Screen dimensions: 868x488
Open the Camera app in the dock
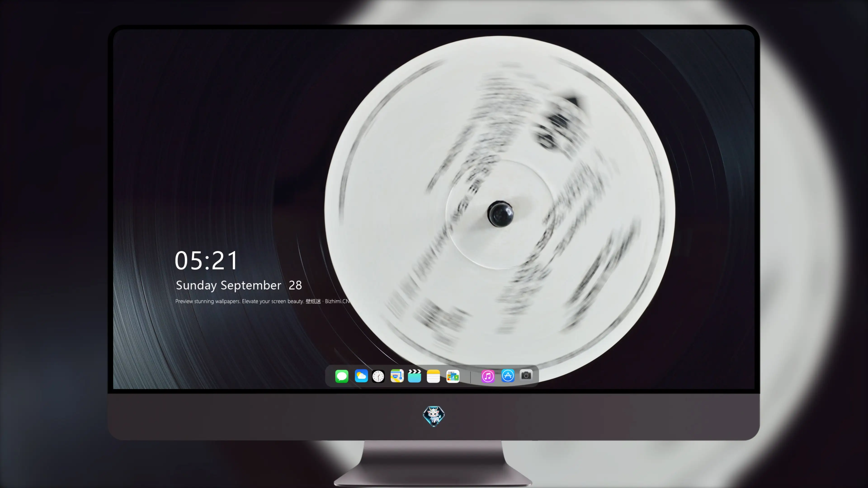click(526, 375)
